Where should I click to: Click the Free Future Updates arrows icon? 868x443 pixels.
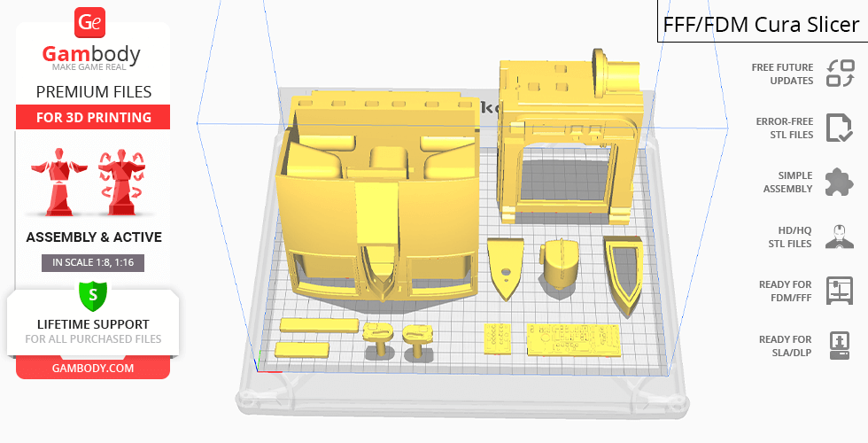(x=839, y=74)
